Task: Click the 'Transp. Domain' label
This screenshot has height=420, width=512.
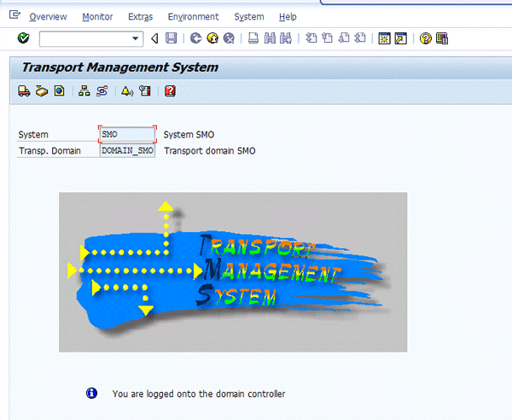Action: click(x=50, y=151)
